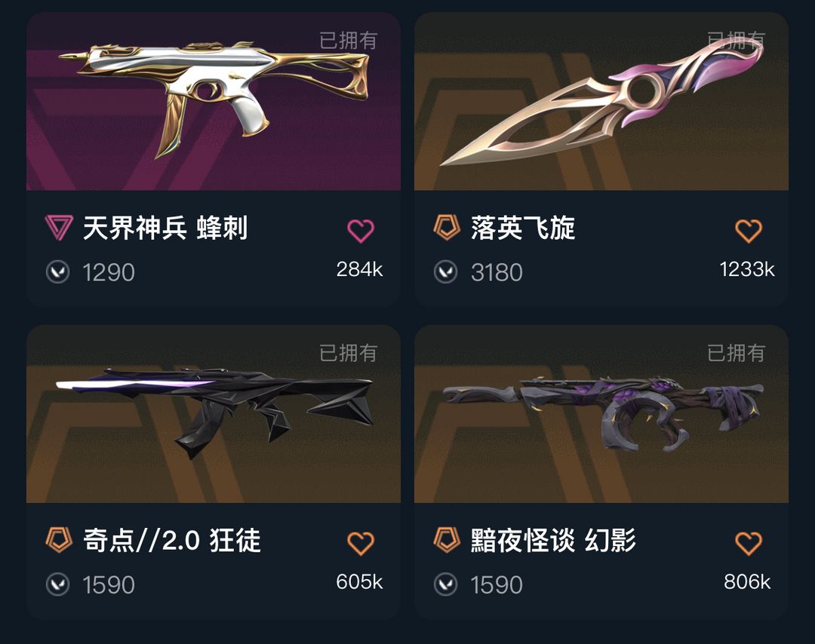Click 806k like count on 黯夜怪谈
Screen dimensions: 815x644
click(x=747, y=581)
